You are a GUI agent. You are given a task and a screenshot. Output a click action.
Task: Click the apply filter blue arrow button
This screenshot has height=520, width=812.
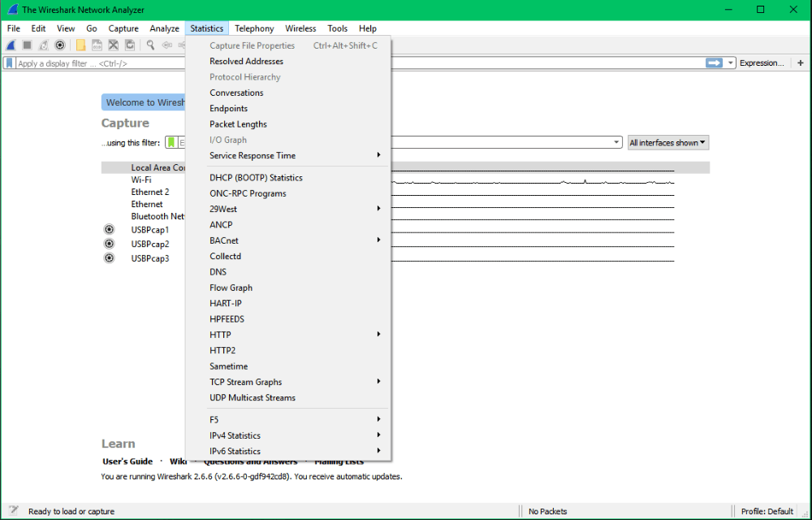tap(714, 63)
